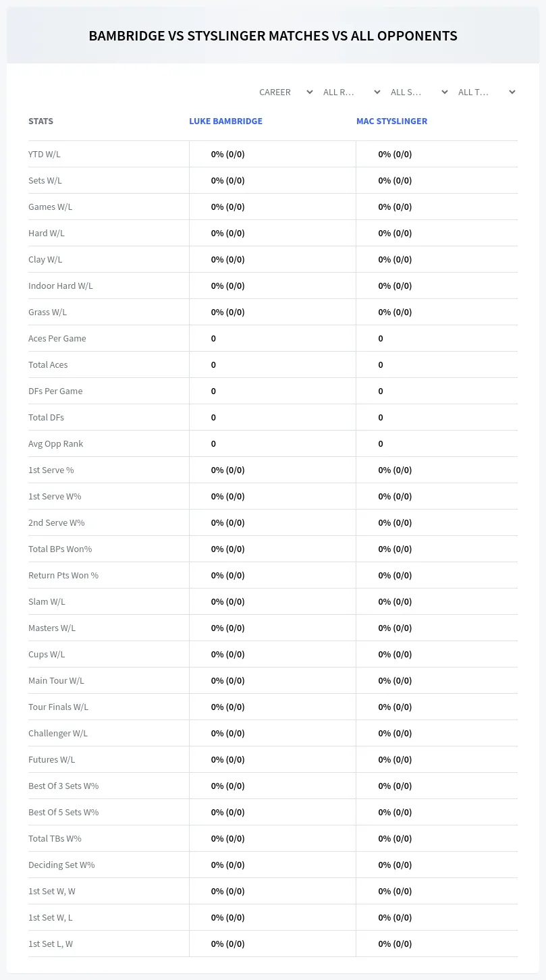Click the STATS column header
Screen dimensions: 546x980
[40, 121]
